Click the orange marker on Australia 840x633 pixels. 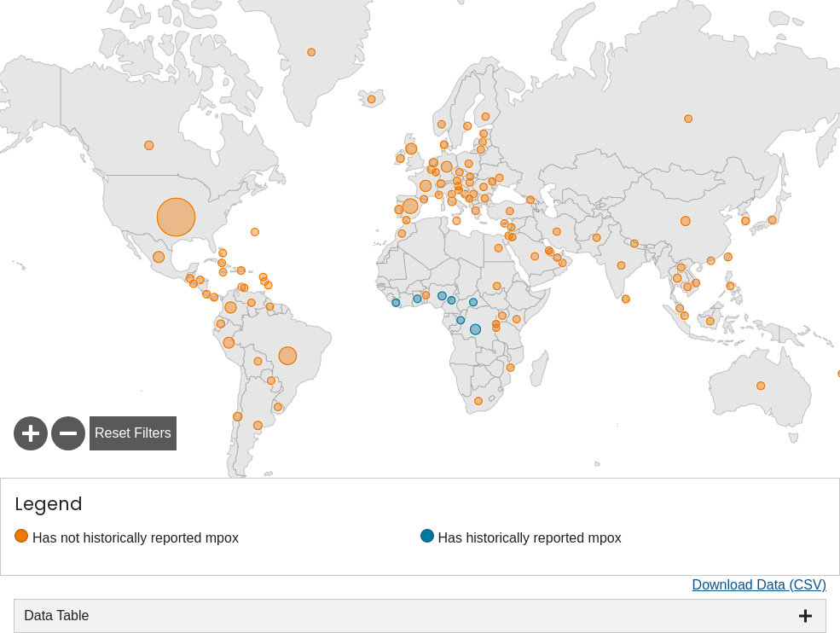pyautogui.click(x=761, y=386)
